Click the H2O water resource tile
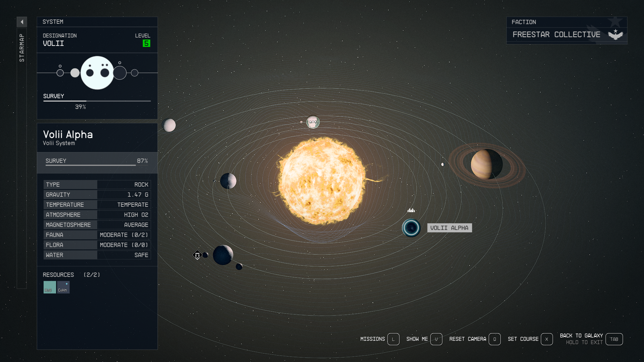Screen dimensions: 644x362 click(x=50, y=287)
